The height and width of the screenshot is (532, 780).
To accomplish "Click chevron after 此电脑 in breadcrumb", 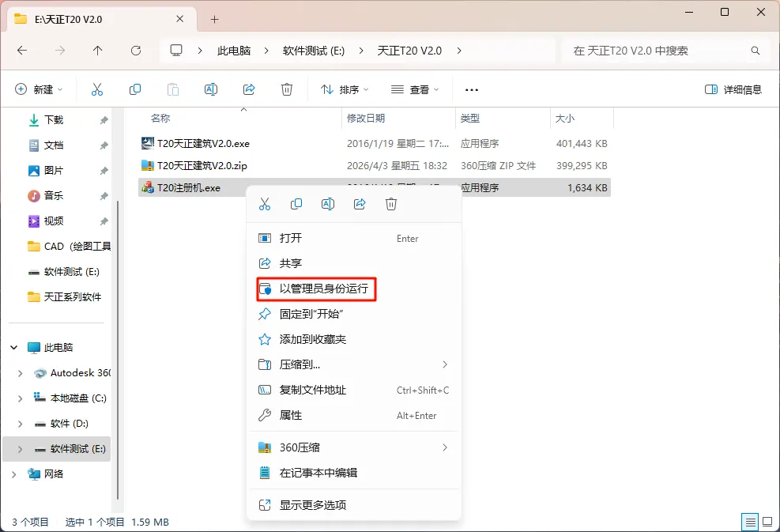I will click(x=266, y=51).
